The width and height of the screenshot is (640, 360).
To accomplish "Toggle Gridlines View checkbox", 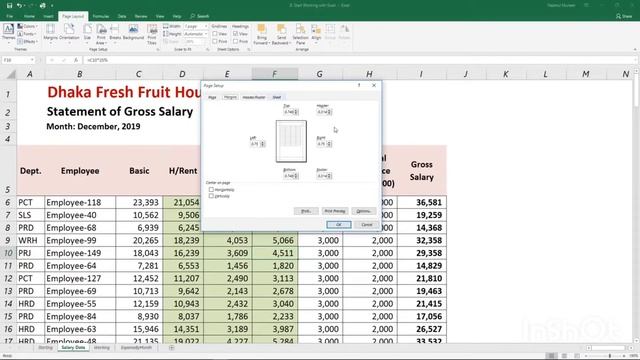I will pos(215,34).
